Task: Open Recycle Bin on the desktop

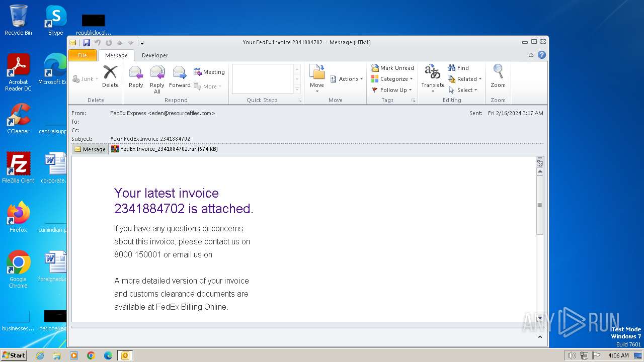Action: tap(18, 20)
